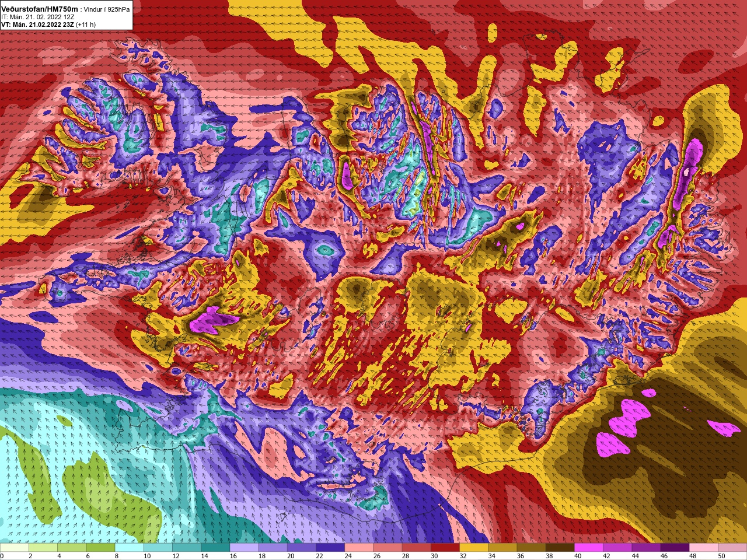Pick the 44–46 purple legend swatch
The image size is (747, 560).
tap(646, 548)
